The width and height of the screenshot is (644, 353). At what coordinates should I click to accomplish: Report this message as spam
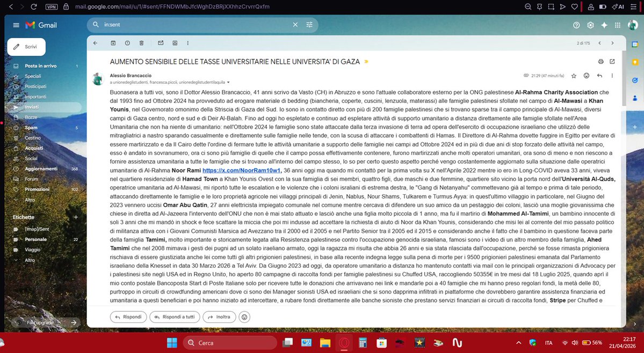coord(127,43)
